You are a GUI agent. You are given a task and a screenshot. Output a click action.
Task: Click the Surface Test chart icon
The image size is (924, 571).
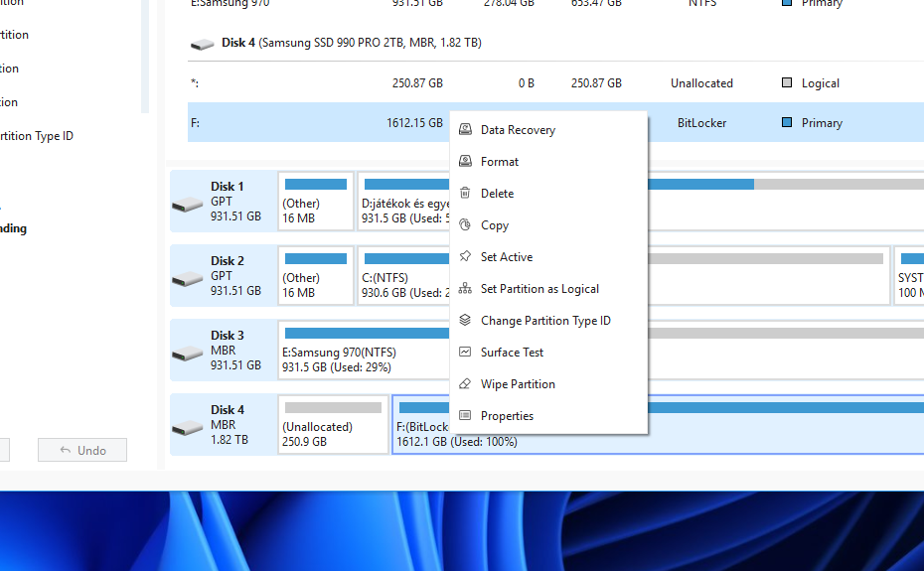click(x=465, y=353)
